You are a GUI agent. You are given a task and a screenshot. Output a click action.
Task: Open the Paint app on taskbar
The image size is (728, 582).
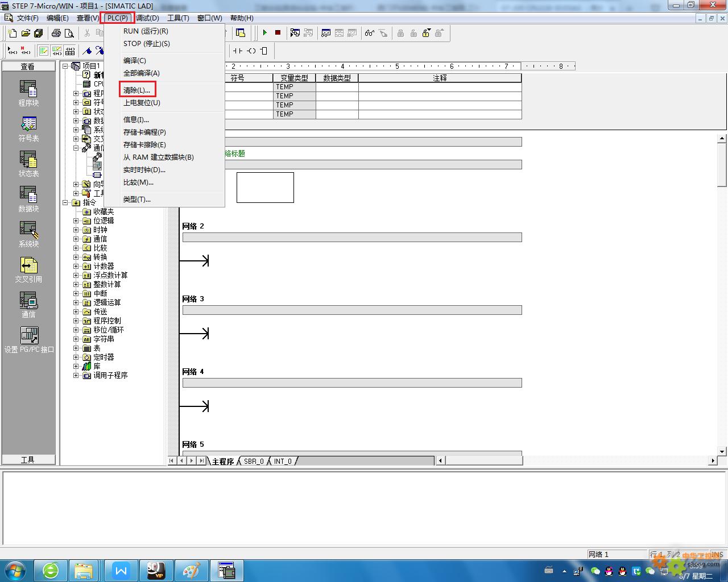(x=191, y=570)
